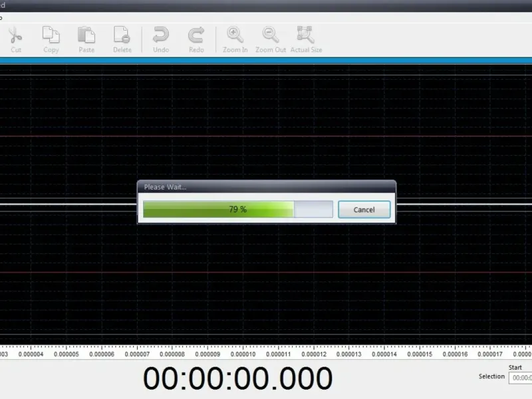Click the 0.000015 ruler mark
Viewport: 532px width, 399px height.
point(420,354)
